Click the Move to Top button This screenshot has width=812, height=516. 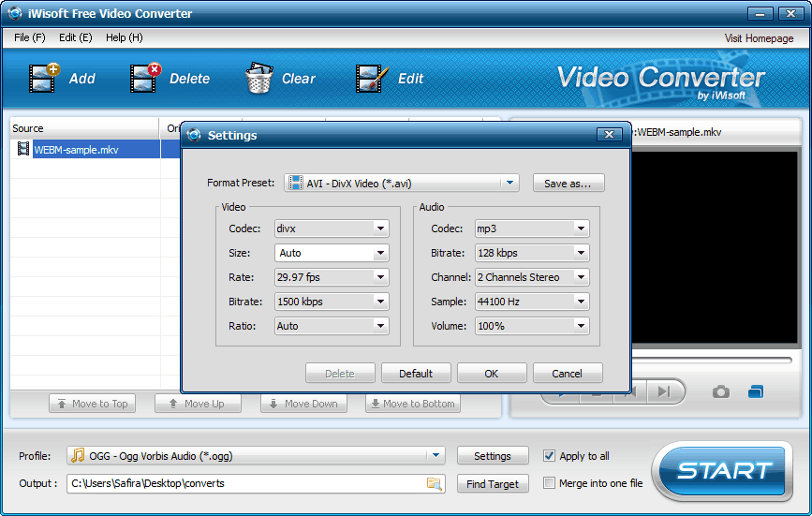(92, 404)
